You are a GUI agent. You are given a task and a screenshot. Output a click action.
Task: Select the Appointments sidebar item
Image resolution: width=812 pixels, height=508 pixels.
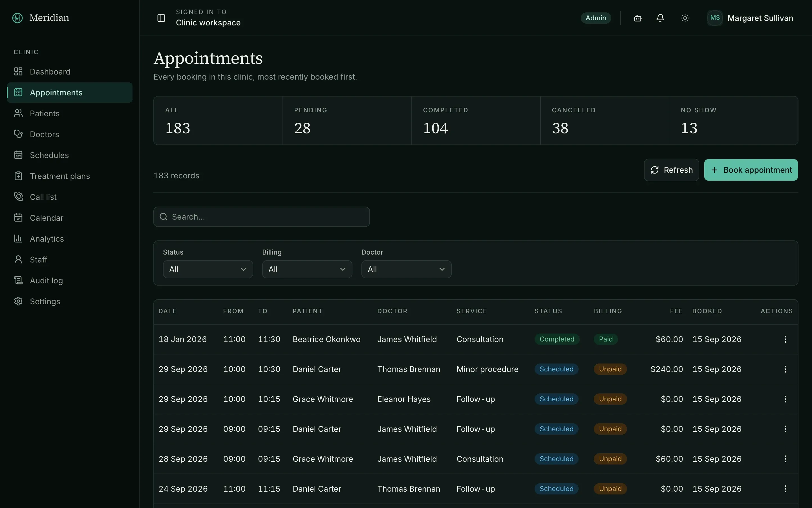(x=69, y=92)
